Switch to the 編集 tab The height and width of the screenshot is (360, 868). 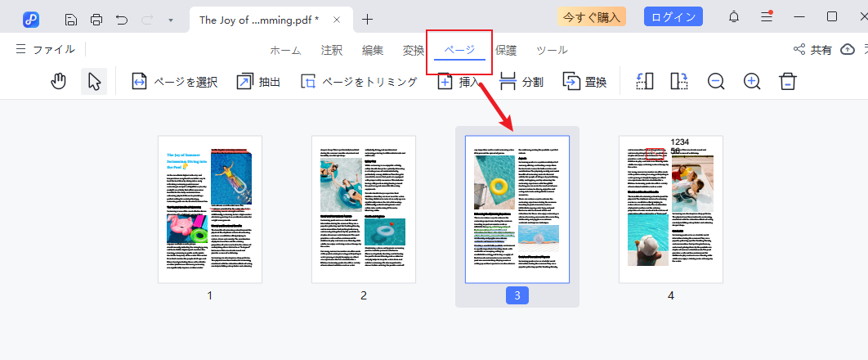pyautogui.click(x=373, y=51)
